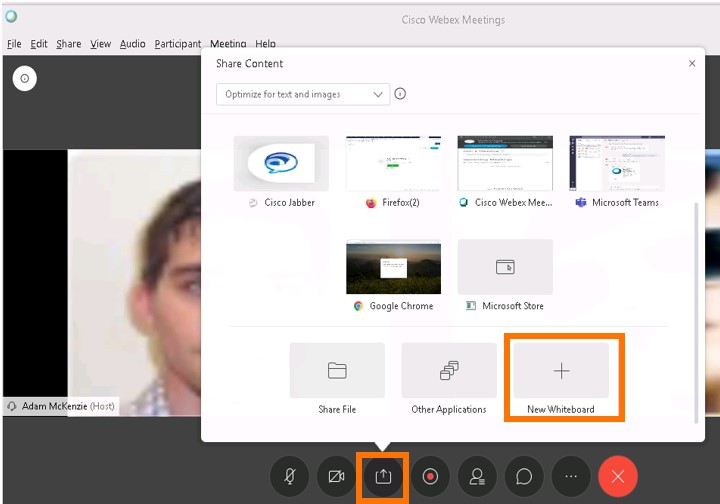Image resolution: width=720 pixels, height=504 pixels.
Task: Click the Jabber icon beside Cisco Jabber
Action: point(253,203)
